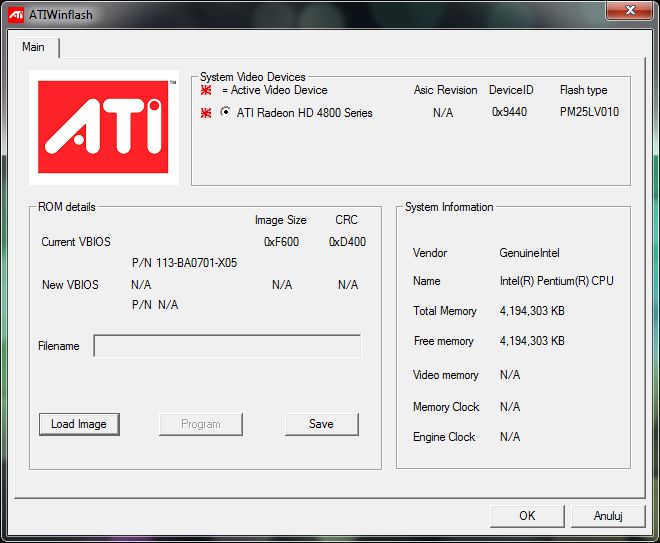Viewport: 660px width, 543px height.
Task: Click the greyed-out Program button
Action: tap(201, 424)
